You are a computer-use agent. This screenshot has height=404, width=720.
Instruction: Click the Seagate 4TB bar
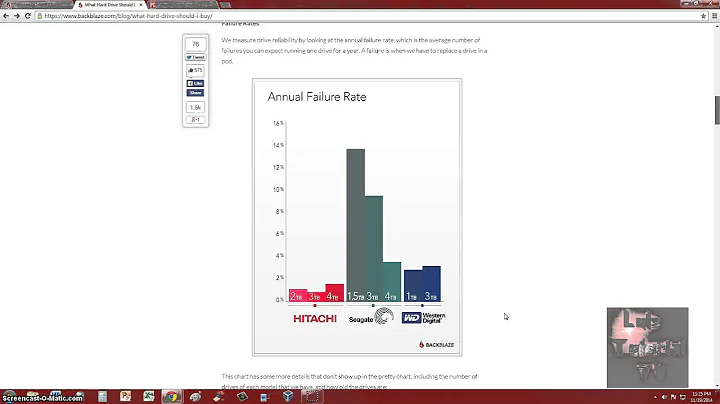392,281
